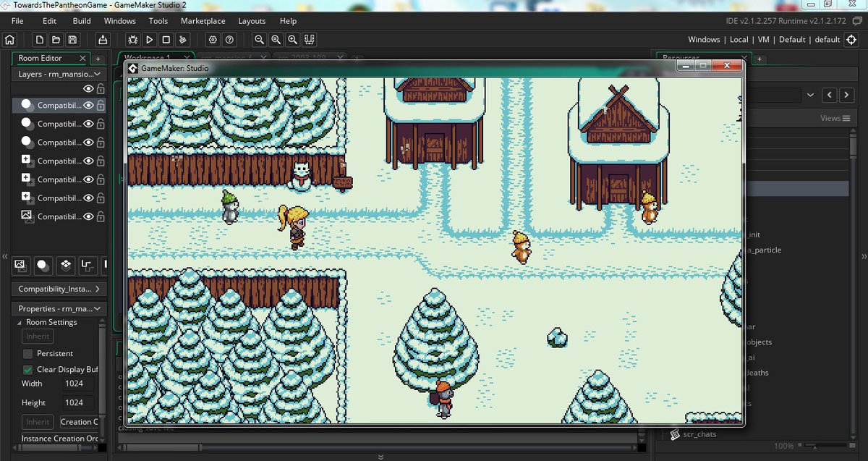Close the Room Editor tab

pyautogui.click(x=82, y=58)
